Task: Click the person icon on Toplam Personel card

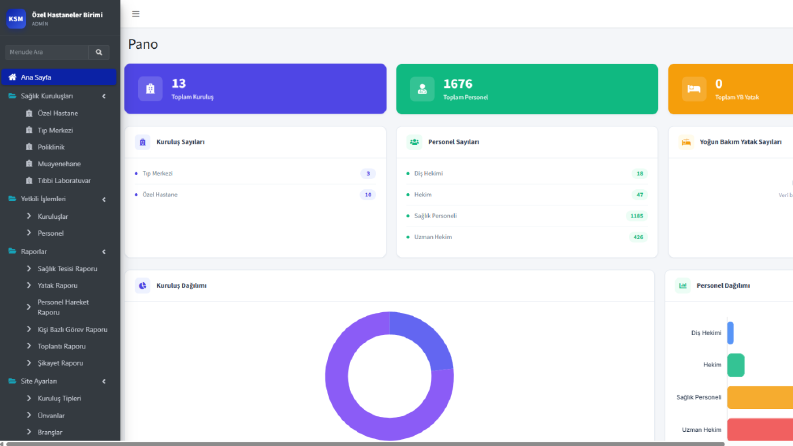Action: (x=422, y=89)
